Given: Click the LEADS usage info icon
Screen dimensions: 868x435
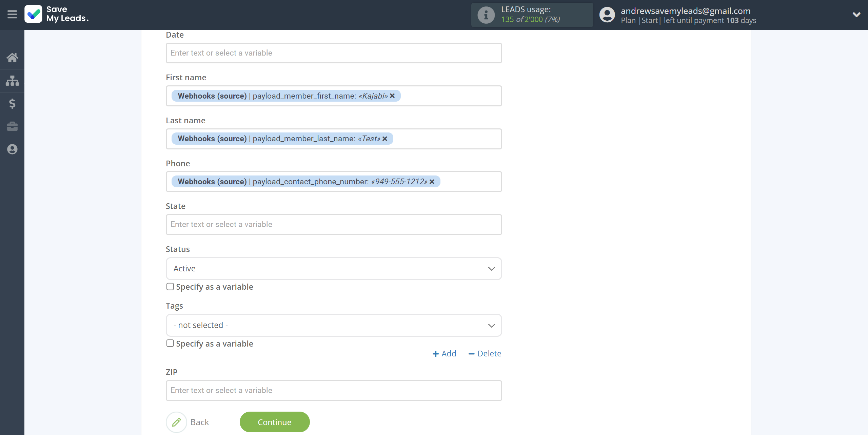Looking at the screenshot, I should point(486,15).
